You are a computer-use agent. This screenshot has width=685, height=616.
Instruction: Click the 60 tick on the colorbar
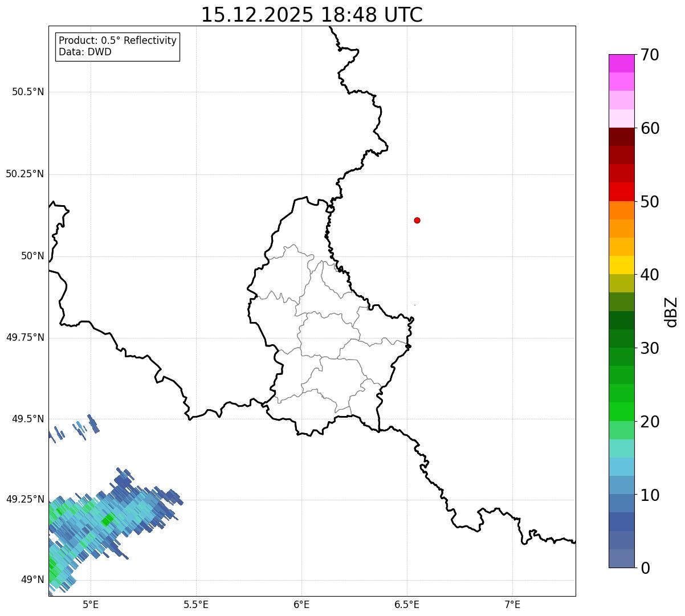pyautogui.click(x=650, y=128)
